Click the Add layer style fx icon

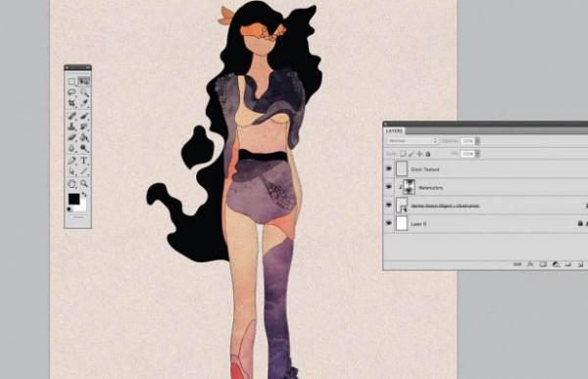click(530, 264)
